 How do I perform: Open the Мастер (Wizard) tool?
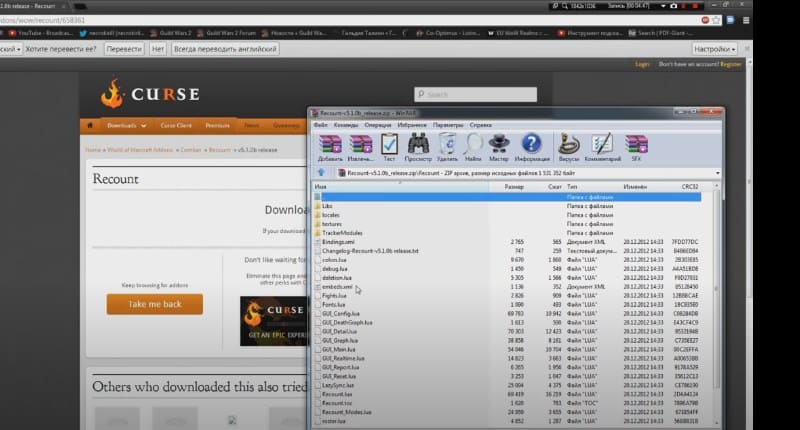point(499,146)
